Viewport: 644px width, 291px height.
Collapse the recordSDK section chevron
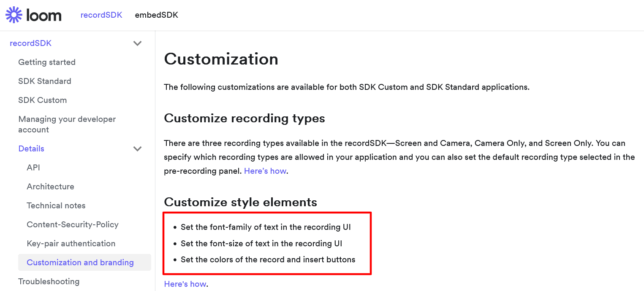pos(137,43)
